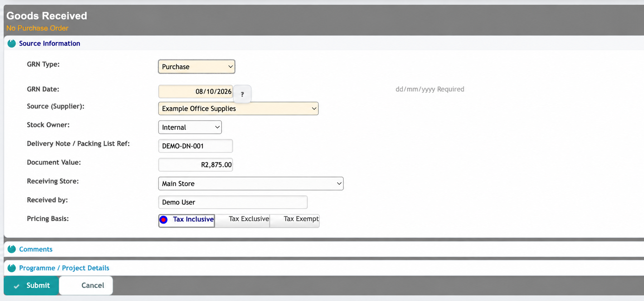Click the 'Stock Owner:' label

48,125
